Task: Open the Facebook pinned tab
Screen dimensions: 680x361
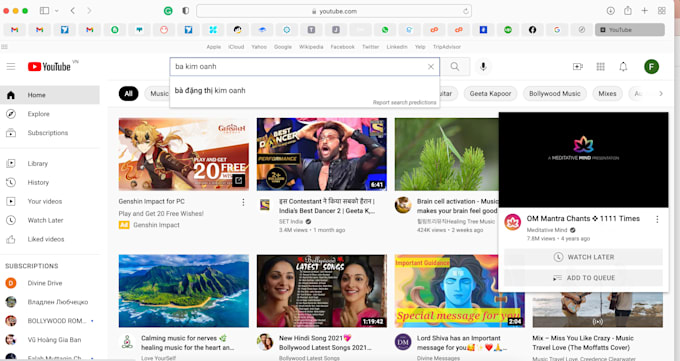Action: click(533, 30)
